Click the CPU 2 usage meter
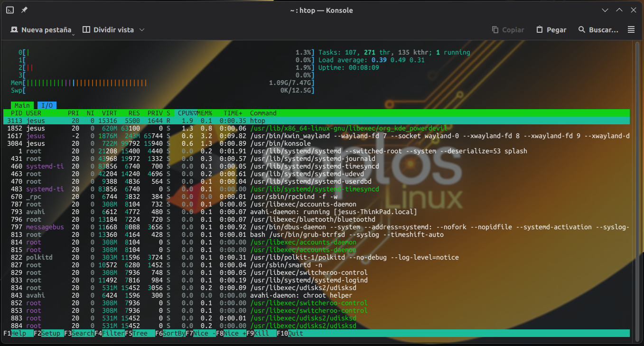The image size is (644, 346). point(167,67)
